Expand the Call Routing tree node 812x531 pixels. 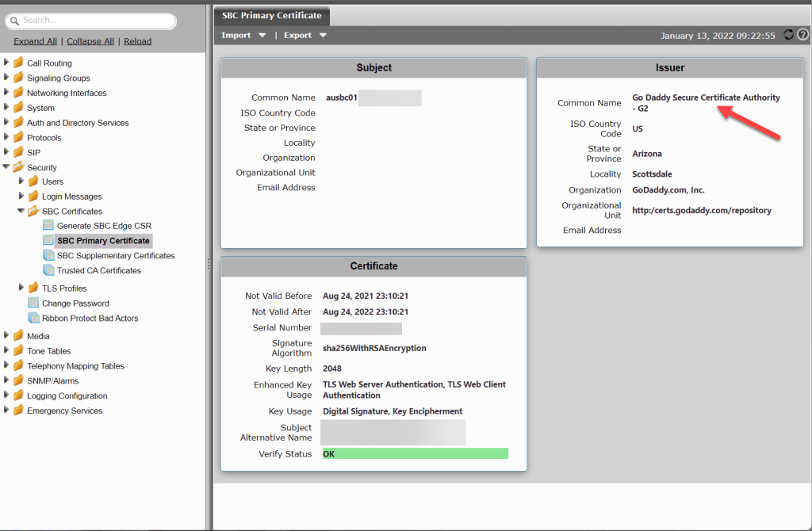(6, 63)
